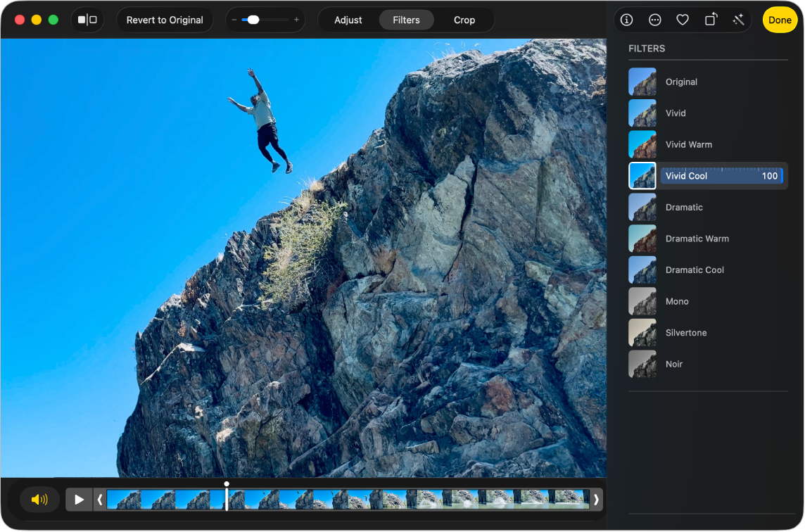Play the video
805x532 pixels.
pos(79,500)
